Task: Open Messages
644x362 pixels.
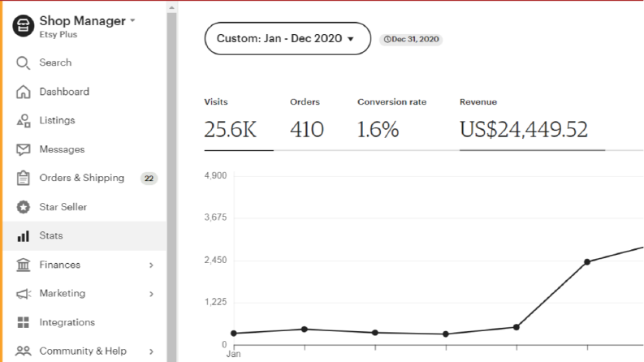Action: (x=62, y=149)
